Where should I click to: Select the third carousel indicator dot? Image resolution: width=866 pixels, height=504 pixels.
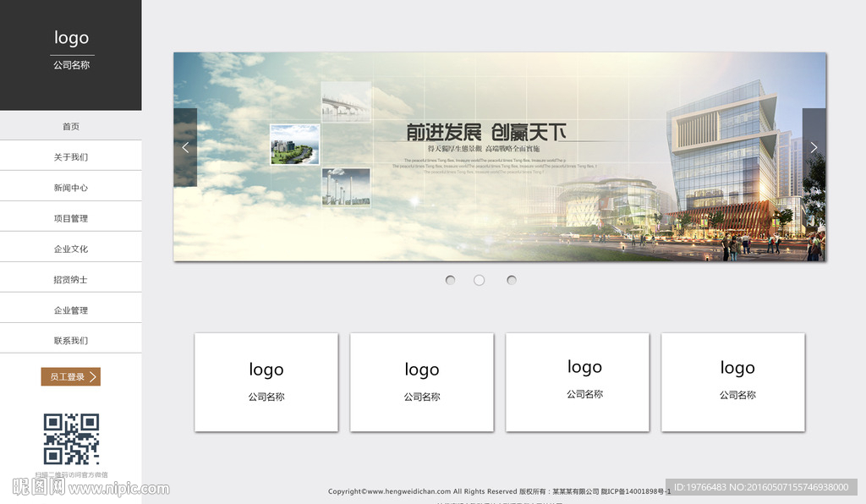click(512, 280)
